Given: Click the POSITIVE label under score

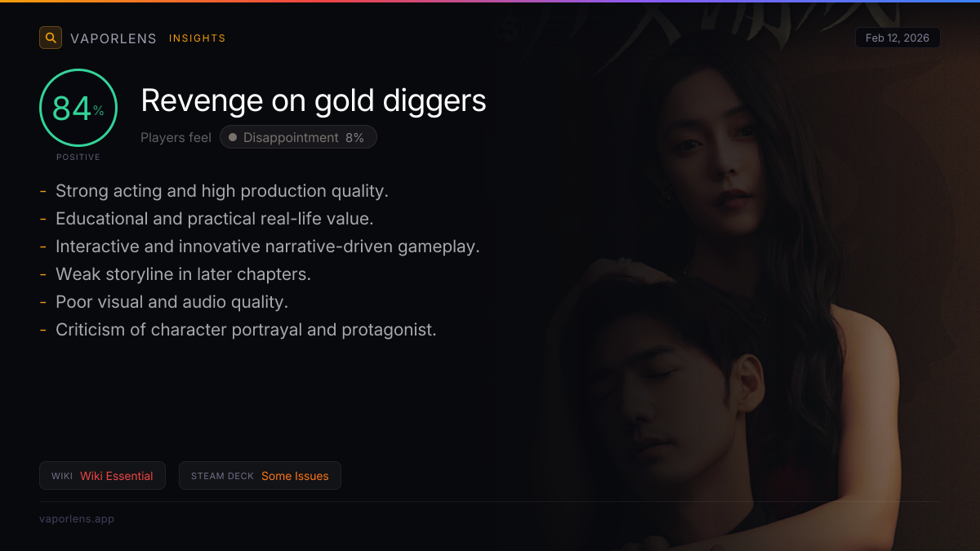Looking at the screenshot, I should (x=78, y=157).
